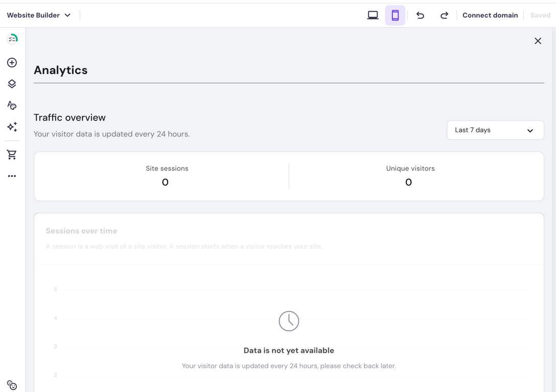Viewport: 556px width, 392px height.
Task: Click the accessibility icon at sidebar bottom
Action: [11, 385]
